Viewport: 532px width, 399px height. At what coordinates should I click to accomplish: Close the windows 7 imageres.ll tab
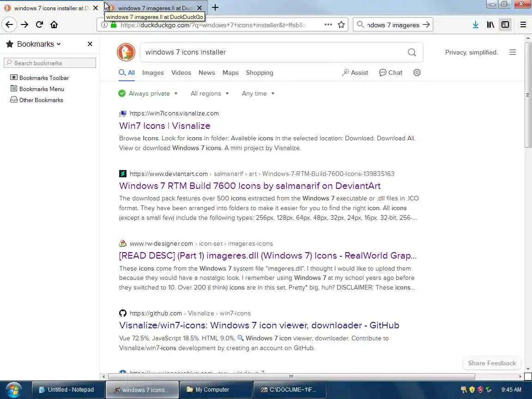pos(199,8)
